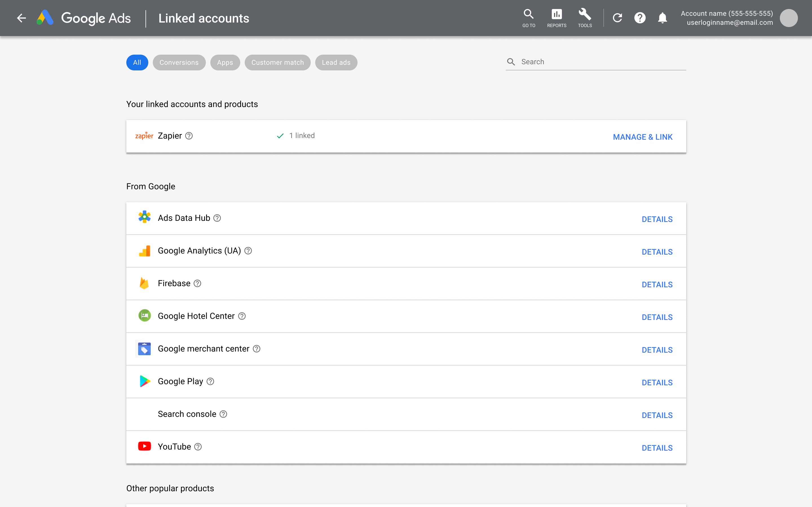Click the Customer match filter button
Image resolution: width=812 pixels, height=507 pixels.
pos(277,62)
